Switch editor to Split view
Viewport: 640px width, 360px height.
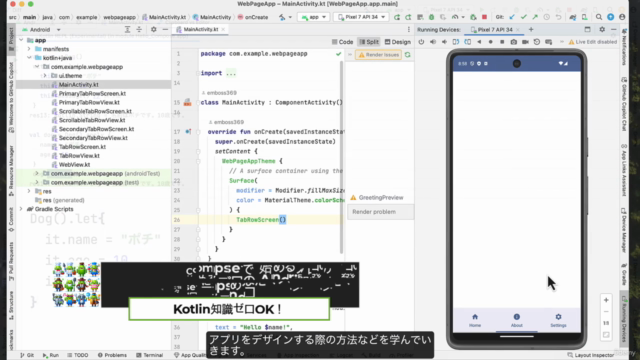369,42
